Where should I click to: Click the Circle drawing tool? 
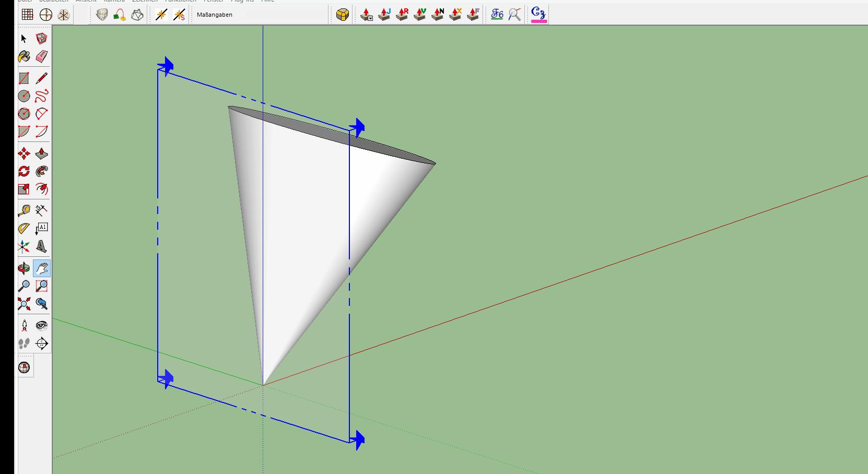click(x=24, y=96)
